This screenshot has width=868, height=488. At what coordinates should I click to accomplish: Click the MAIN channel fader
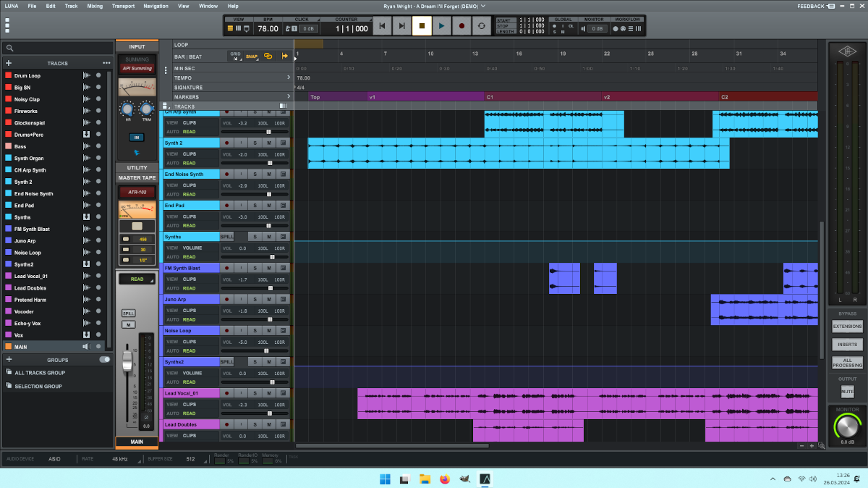(x=127, y=362)
